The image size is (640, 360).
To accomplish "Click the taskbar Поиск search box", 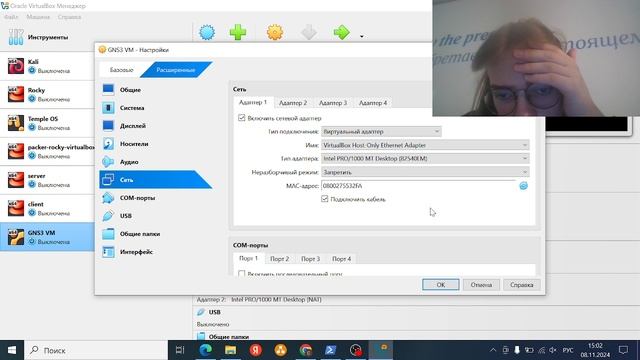I will point(96,350).
